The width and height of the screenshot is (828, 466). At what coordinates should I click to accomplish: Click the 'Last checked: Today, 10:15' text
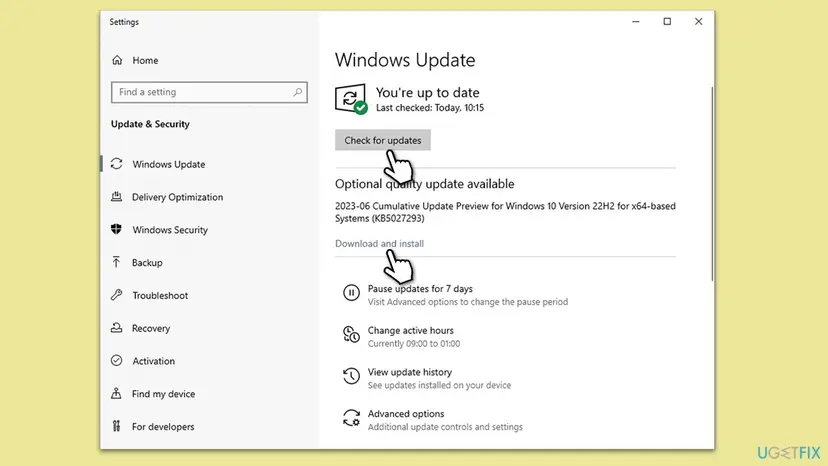pos(430,108)
